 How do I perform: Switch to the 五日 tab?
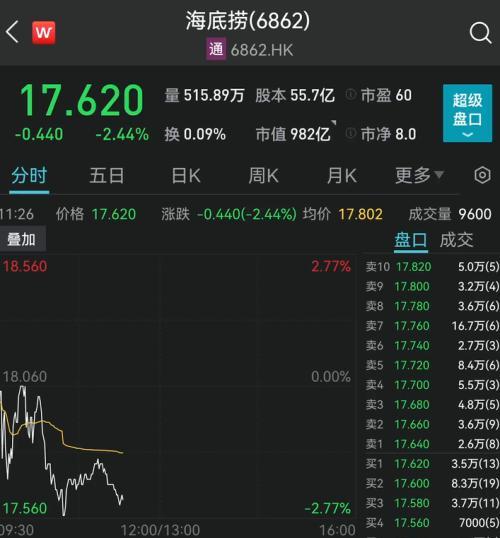(107, 176)
